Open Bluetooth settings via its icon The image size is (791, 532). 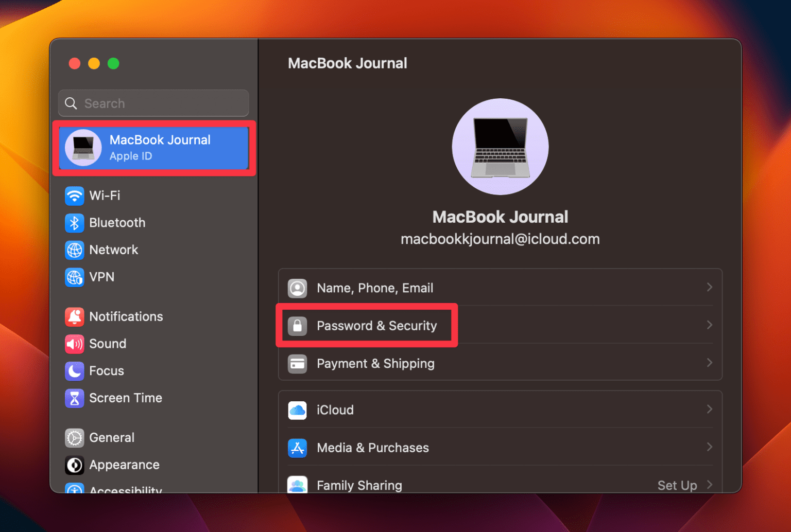point(75,223)
